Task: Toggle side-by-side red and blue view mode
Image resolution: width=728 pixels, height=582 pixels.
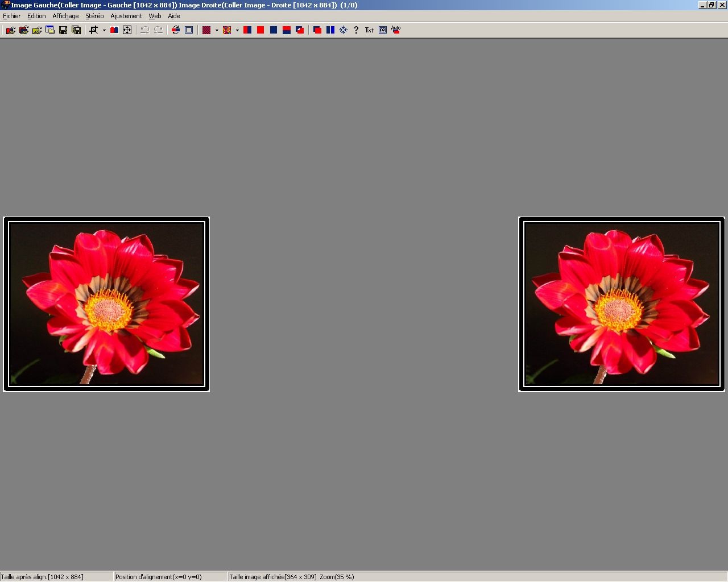Action: point(247,30)
